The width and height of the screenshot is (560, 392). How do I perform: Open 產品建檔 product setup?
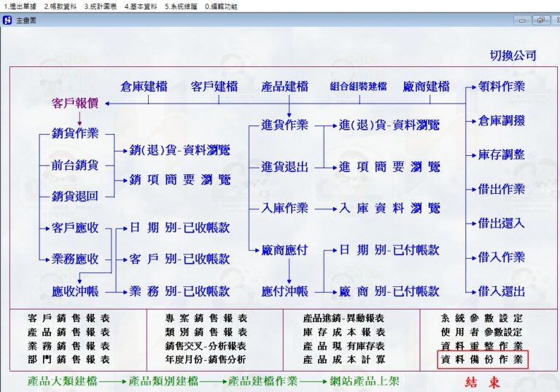click(x=284, y=87)
